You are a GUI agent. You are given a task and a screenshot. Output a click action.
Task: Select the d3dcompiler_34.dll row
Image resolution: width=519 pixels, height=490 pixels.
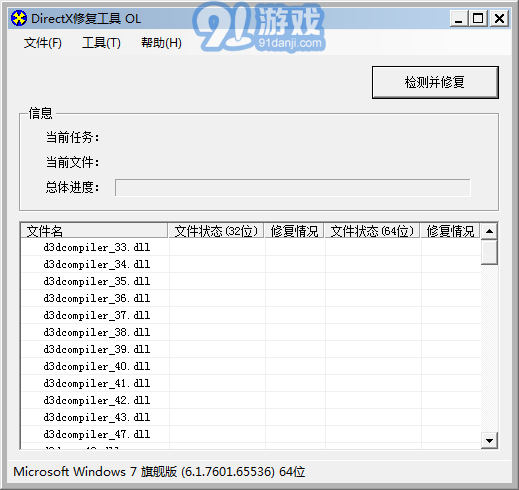point(251,264)
